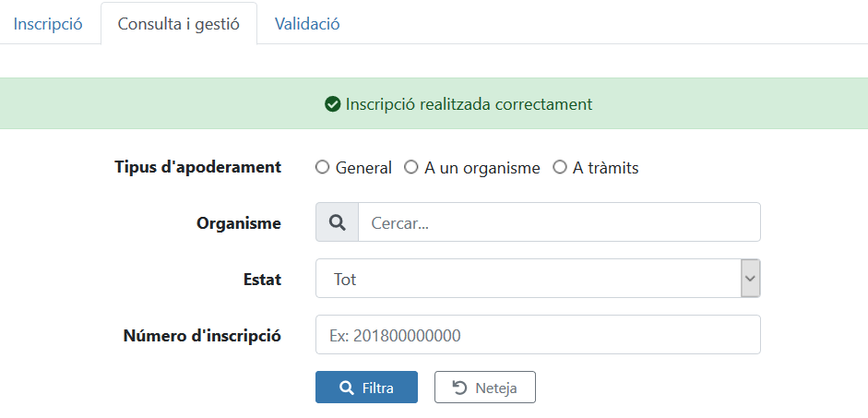Click the 'Inscripció realitzada correctament' message
The image size is (868, 418).
tap(469, 104)
